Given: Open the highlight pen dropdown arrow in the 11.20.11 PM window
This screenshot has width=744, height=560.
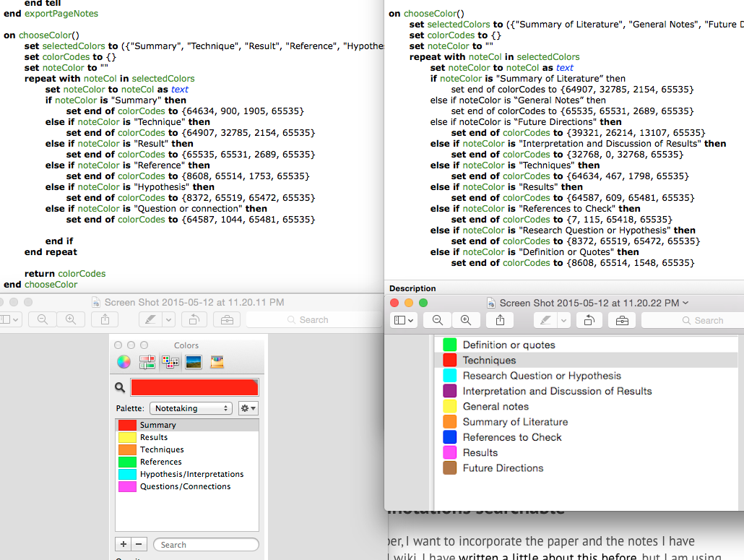Looking at the screenshot, I should click(169, 319).
